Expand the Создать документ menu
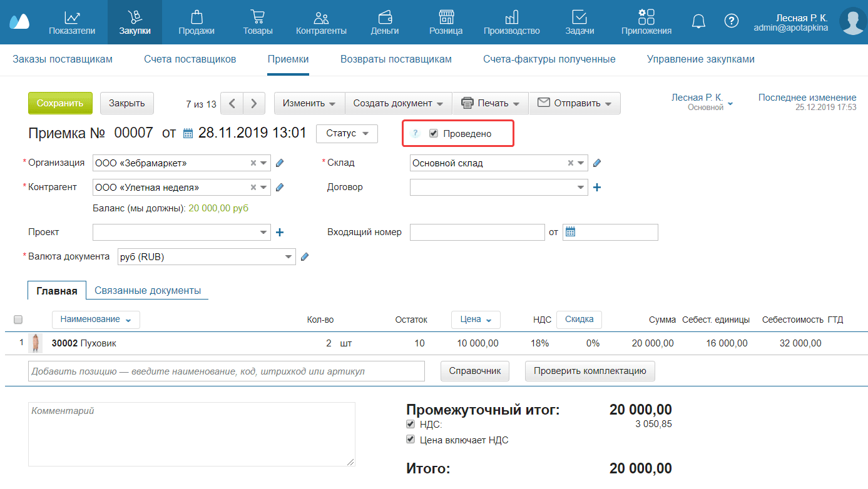The image size is (868, 489). pyautogui.click(x=398, y=103)
